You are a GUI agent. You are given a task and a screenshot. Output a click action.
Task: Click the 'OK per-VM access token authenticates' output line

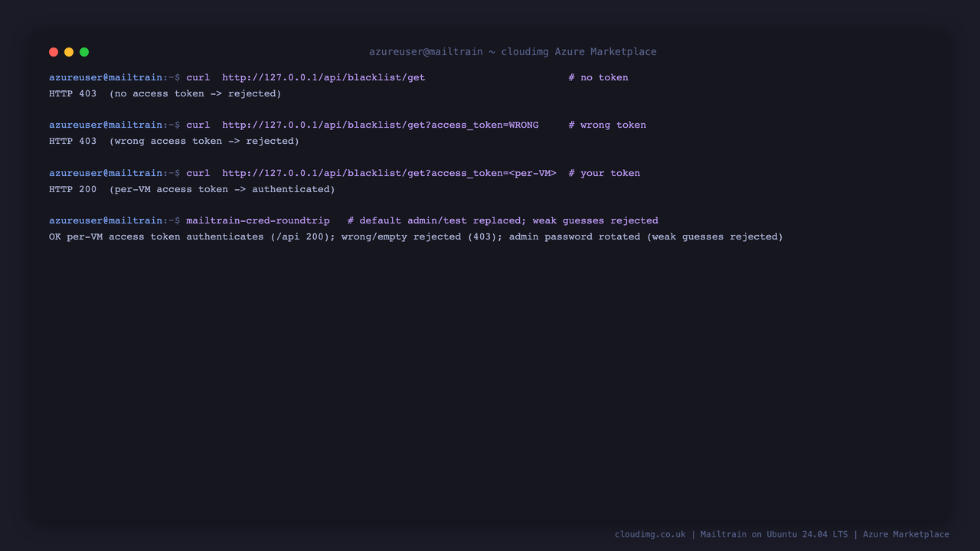coord(416,236)
